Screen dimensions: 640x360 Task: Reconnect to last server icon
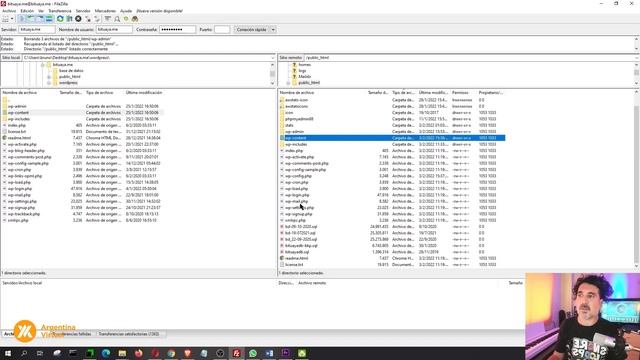coord(97,19)
